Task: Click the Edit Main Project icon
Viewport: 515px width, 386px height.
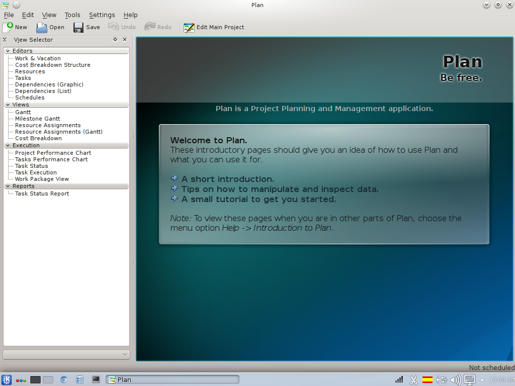Action: 189,28
